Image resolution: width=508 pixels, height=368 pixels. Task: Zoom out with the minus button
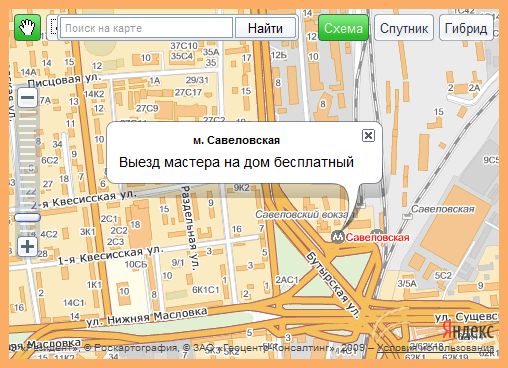coord(27,98)
